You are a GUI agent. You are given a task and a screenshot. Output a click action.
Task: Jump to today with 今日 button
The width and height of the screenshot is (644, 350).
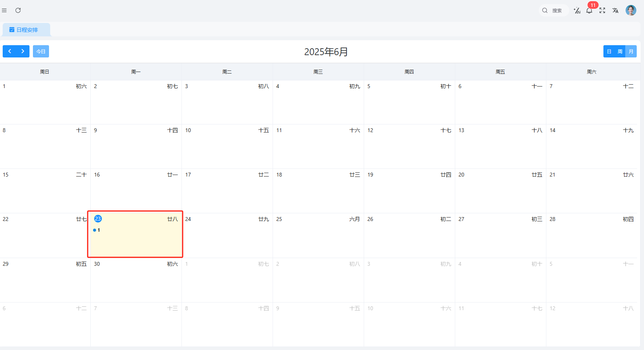point(41,51)
